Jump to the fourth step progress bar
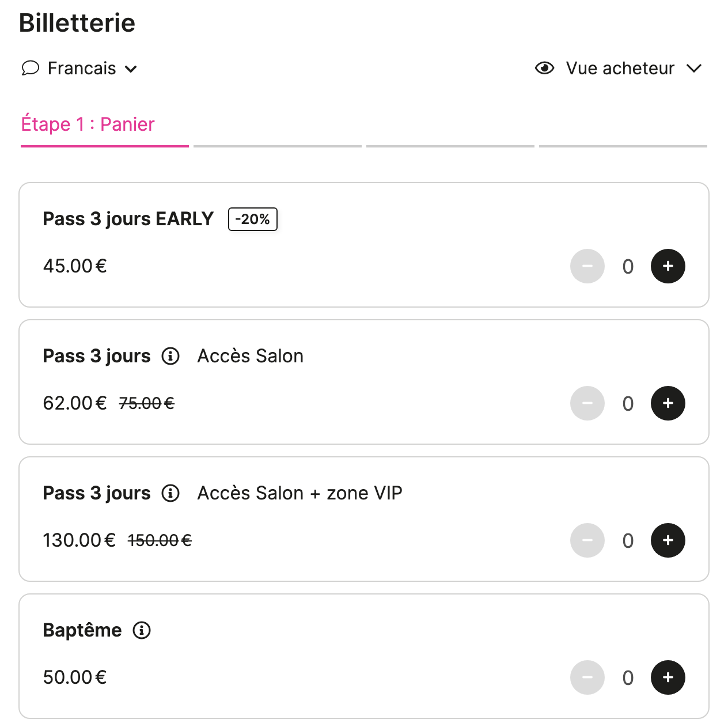 coord(623,146)
